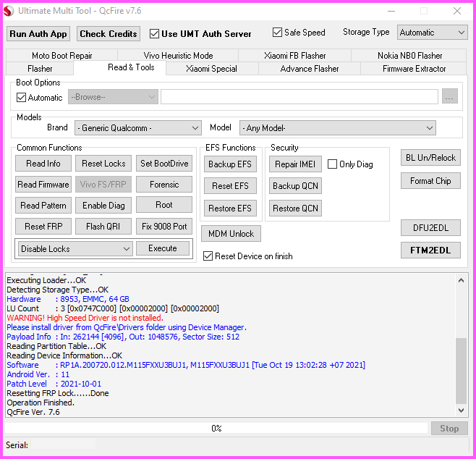Close the QcFire window
The width and height of the screenshot is (476, 459).
tap(457, 12)
